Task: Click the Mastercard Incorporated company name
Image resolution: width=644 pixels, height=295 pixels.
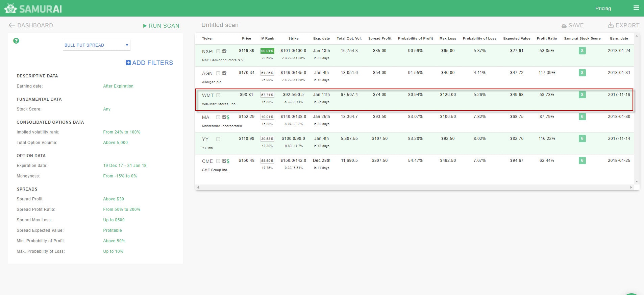Action: [x=222, y=126]
